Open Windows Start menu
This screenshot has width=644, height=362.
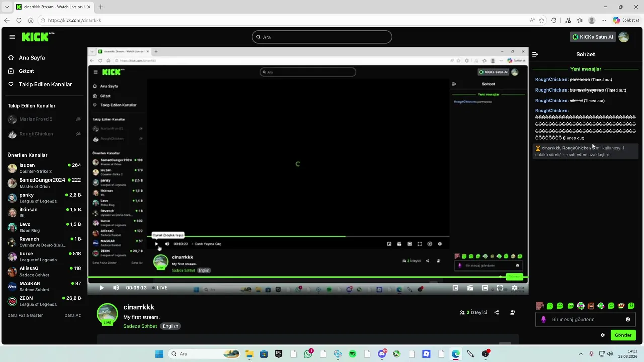tap(159, 354)
